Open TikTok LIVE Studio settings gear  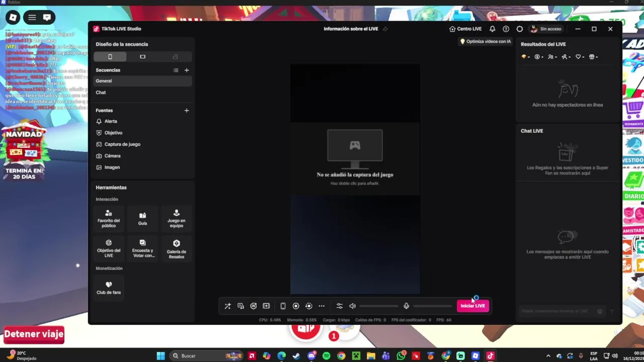520,29
